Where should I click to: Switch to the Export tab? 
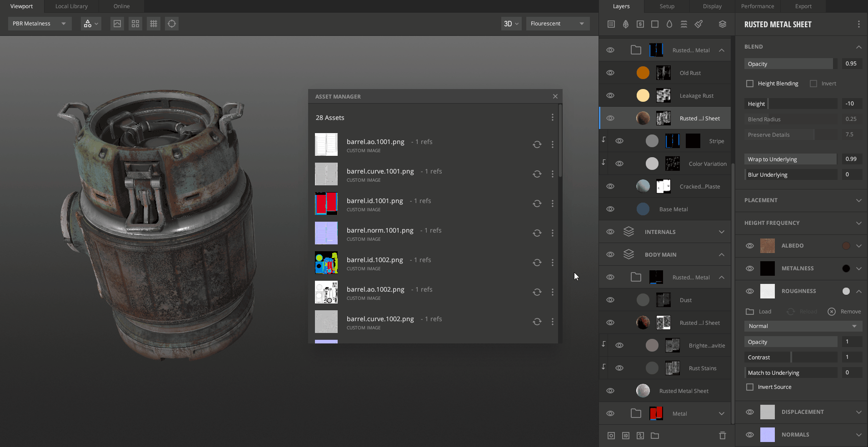point(803,6)
